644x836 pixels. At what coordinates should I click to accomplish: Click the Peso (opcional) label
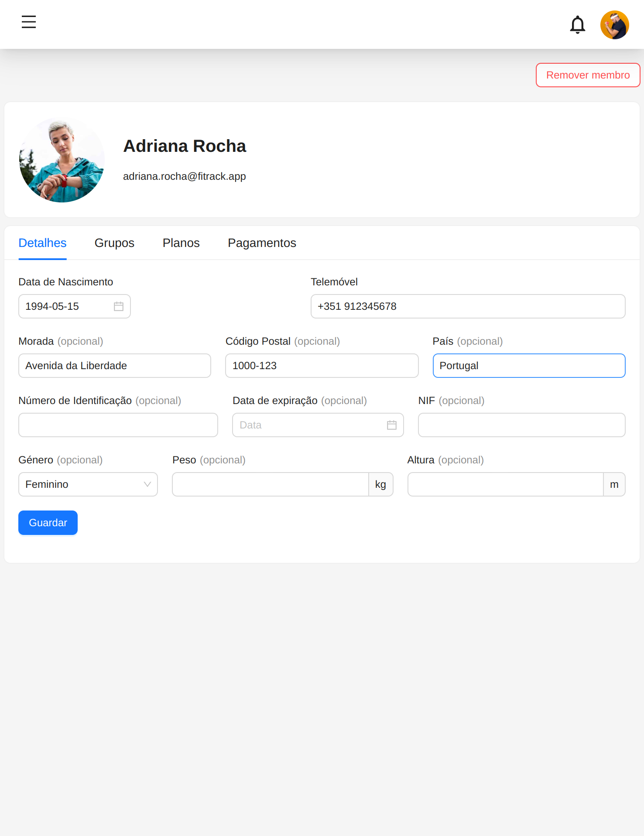click(x=209, y=460)
